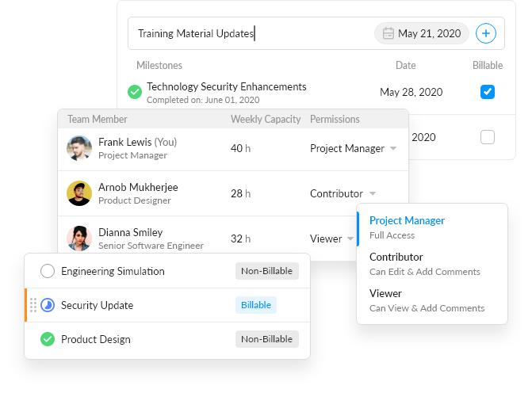This screenshot has height=393, width=532.
Task: Pick Viewer option in permissions menu
Action: (386, 300)
